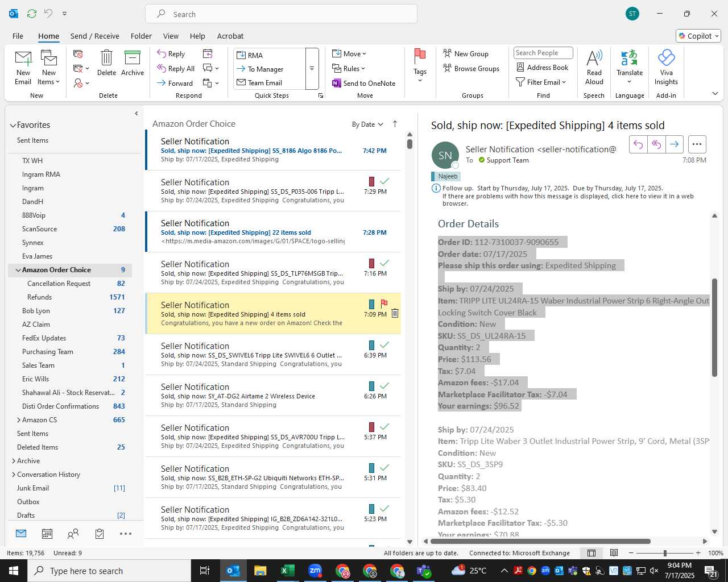Image resolution: width=728 pixels, height=582 pixels.
Task: Open the File menu
Action: point(18,36)
